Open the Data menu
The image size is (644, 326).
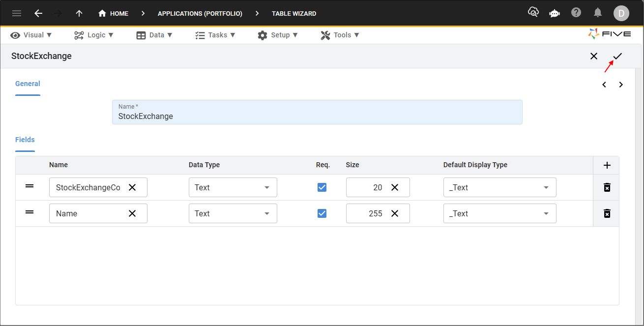click(x=154, y=35)
